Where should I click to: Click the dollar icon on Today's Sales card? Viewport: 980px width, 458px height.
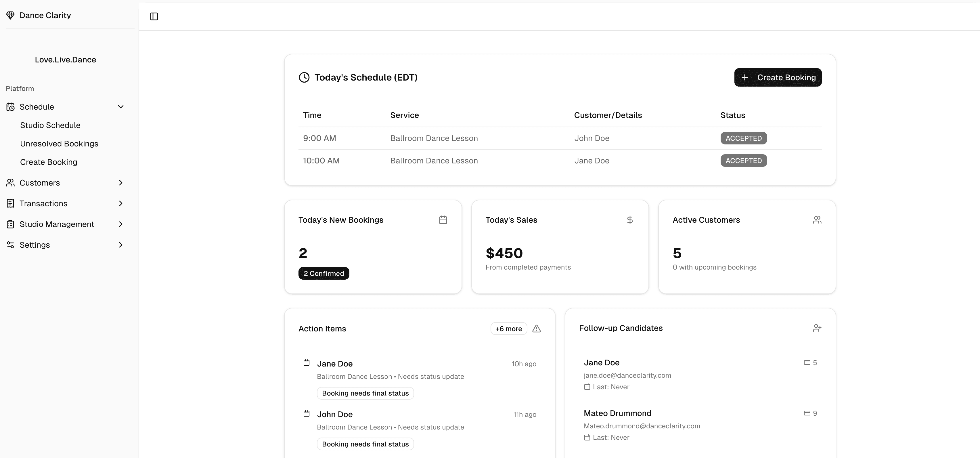(630, 220)
